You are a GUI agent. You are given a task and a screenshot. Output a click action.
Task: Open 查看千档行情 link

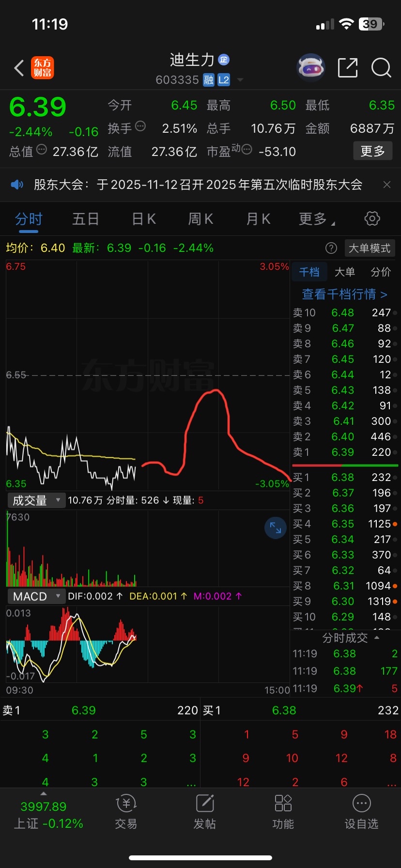point(345,294)
